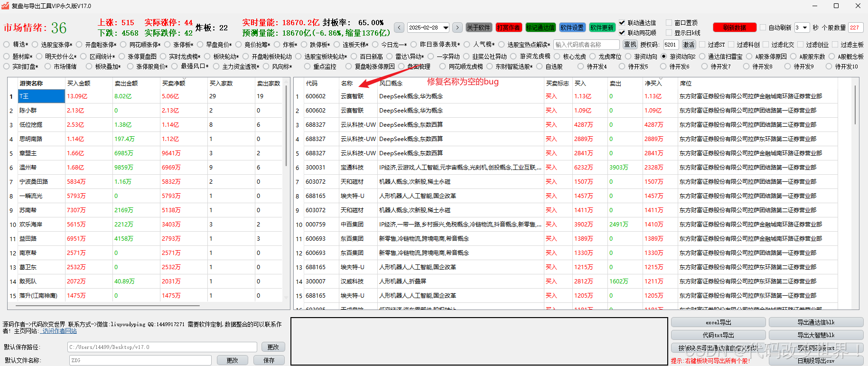Go to next date with right arrow

[457, 28]
